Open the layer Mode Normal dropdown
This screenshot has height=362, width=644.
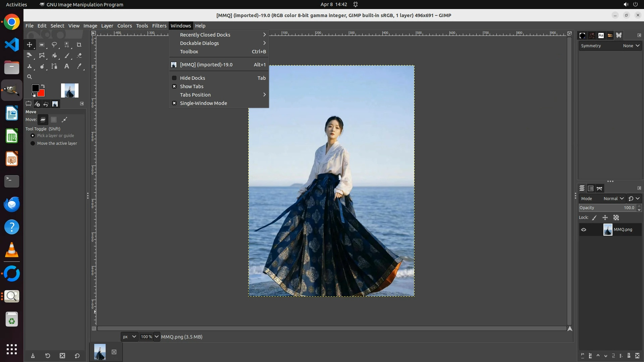tap(613, 198)
